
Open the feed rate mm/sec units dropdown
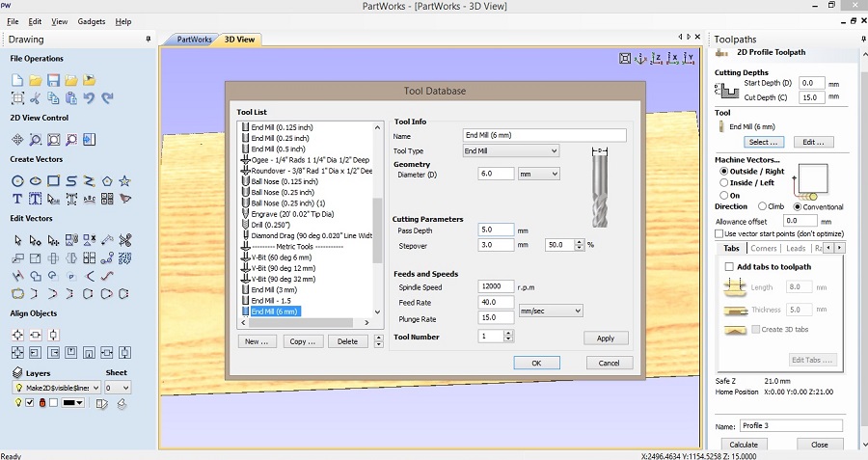(551, 311)
